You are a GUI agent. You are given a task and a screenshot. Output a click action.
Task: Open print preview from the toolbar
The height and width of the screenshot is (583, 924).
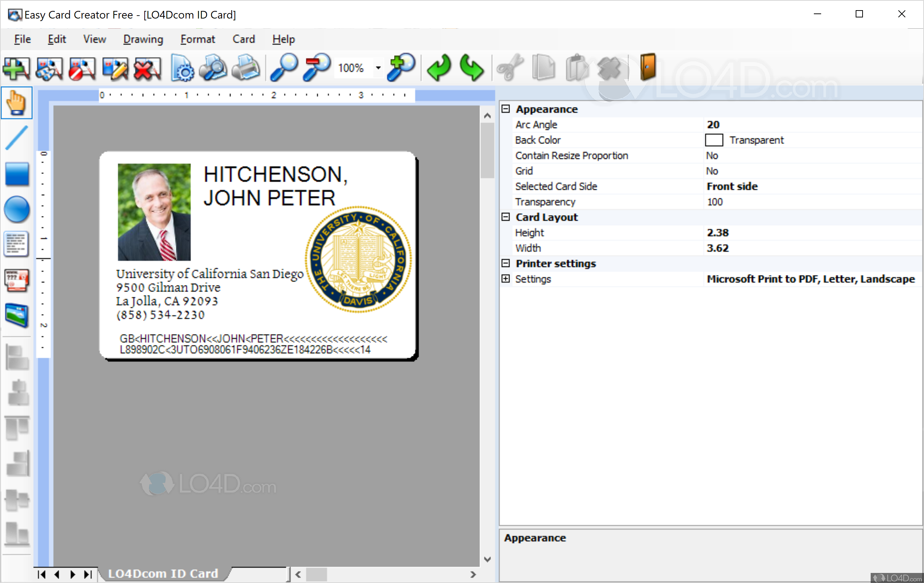tap(213, 68)
